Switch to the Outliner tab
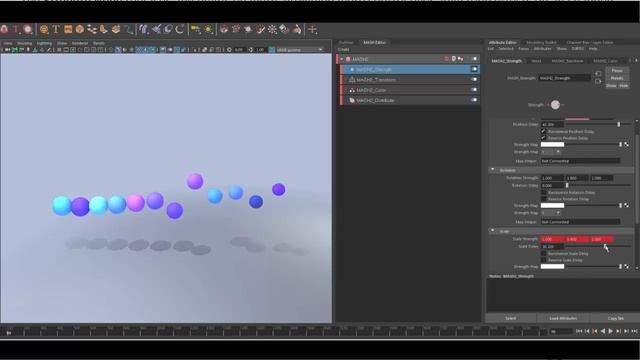640x360 pixels. [x=346, y=42]
